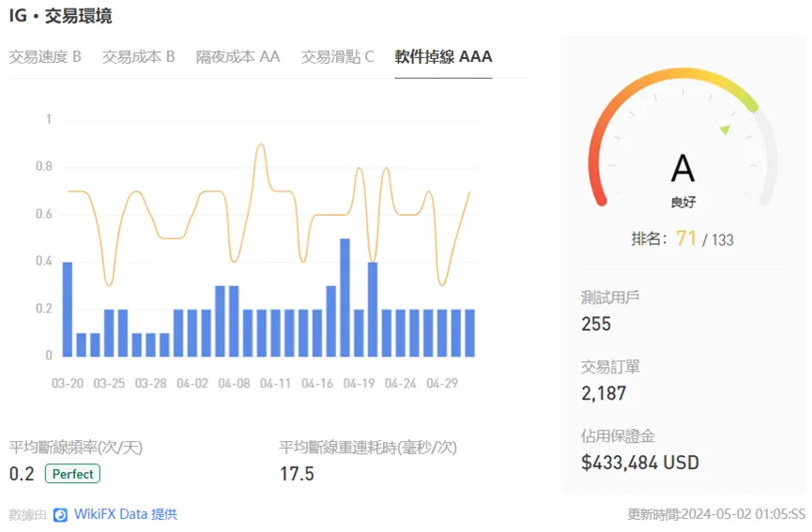Click the ranking number 71

pyautogui.click(x=686, y=238)
